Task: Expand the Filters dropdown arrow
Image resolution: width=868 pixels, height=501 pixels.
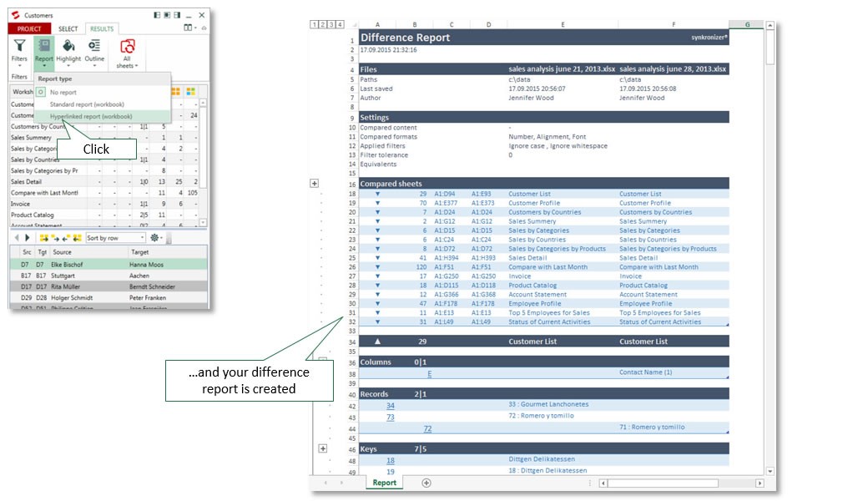Action: [19, 66]
